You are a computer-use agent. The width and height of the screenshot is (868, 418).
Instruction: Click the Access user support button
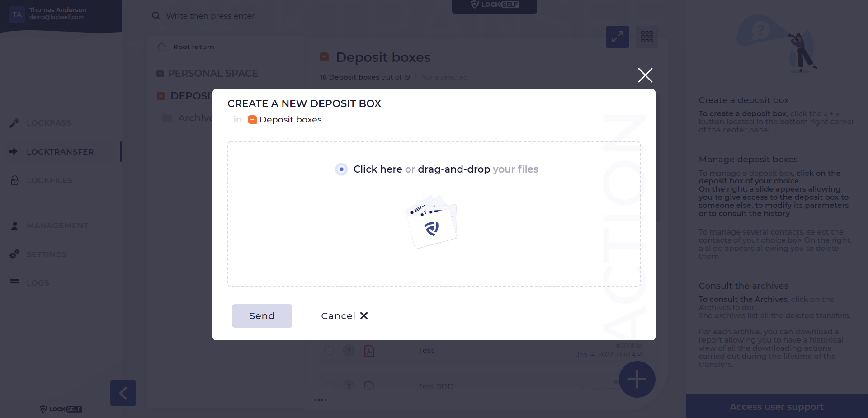tap(777, 407)
